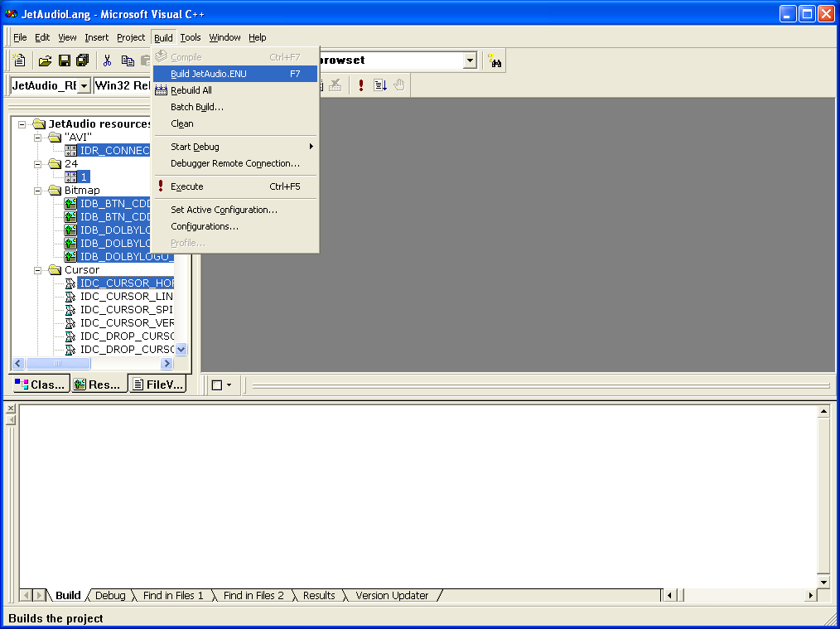This screenshot has height=629, width=840.
Task: Open the JetAudio_RE project dropdown
Action: (x=84, y=85)
